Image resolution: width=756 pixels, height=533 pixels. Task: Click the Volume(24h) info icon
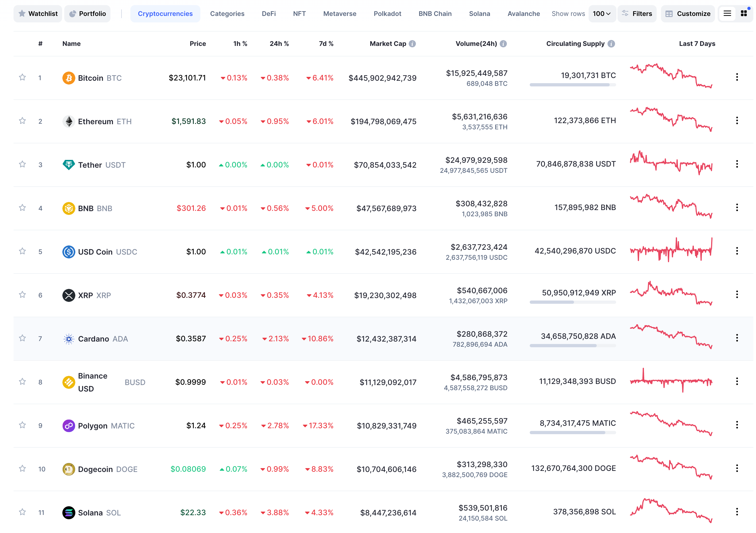click(x=503, y=44)
